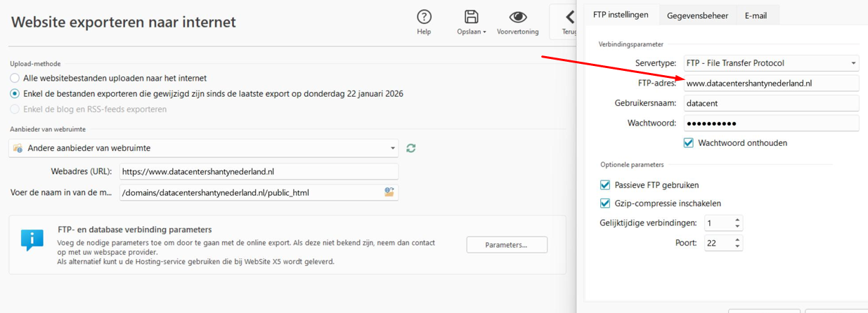Disable 'Passieve FTP gebruiken' checkbox

605,185
